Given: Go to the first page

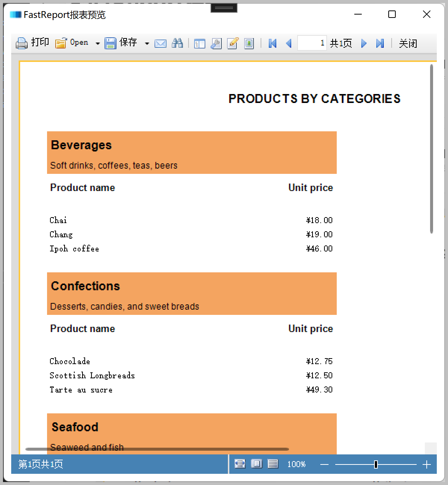Looking at the screenshot, I should (x=273, y=43).
